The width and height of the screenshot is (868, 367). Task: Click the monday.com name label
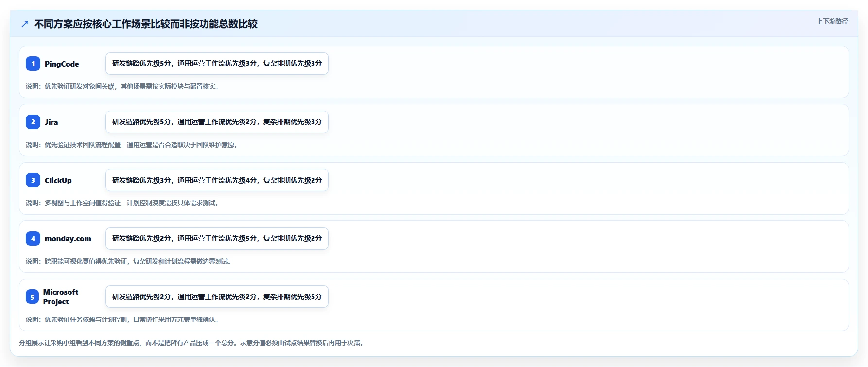[x=68, y=238]
